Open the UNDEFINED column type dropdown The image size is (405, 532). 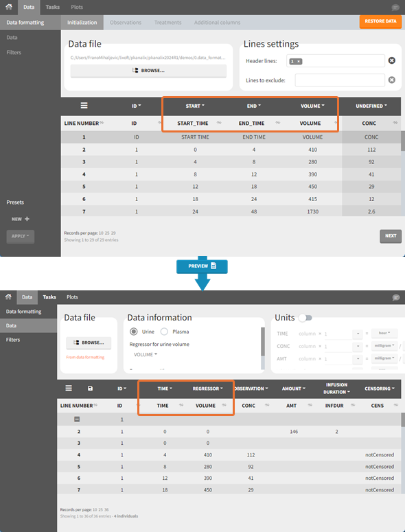click(371, 106)
